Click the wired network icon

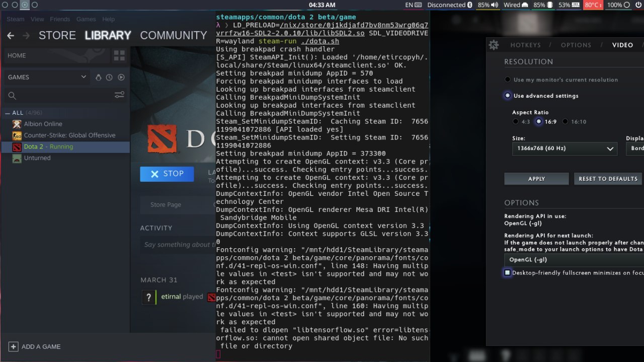[525, 5]
